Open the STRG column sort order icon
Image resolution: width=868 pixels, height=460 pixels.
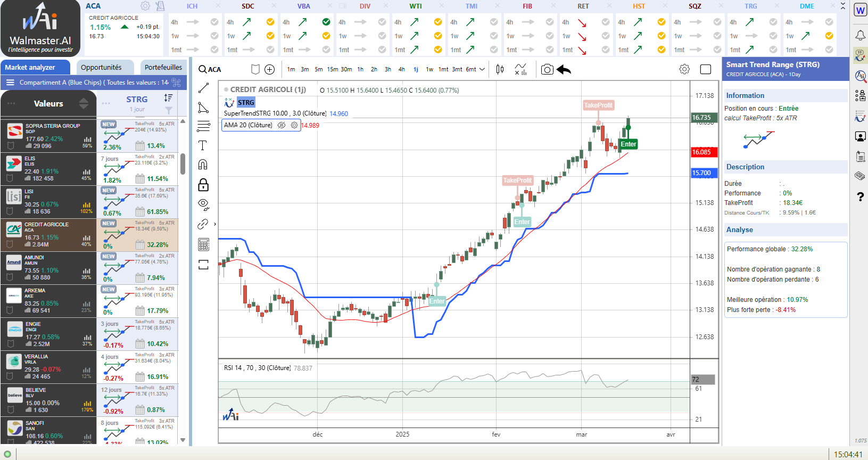click(168, 98)
